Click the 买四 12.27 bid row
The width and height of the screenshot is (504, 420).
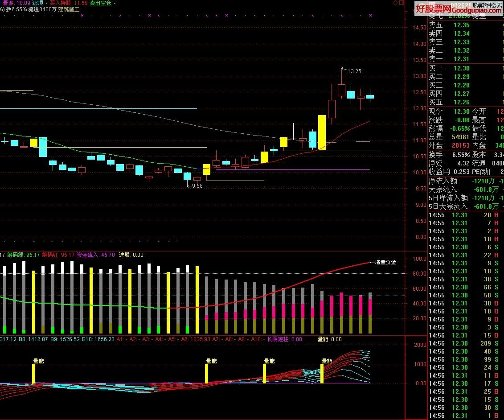(x=466, y=94)
